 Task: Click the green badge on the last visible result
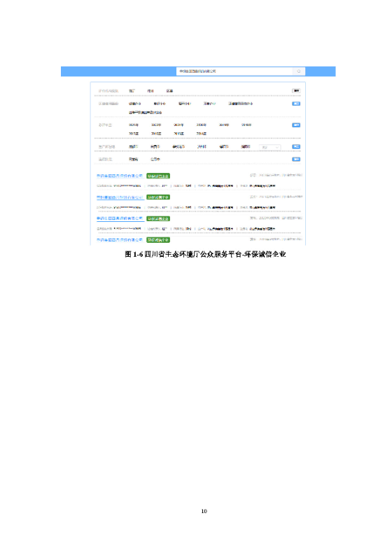coord(158,240)
